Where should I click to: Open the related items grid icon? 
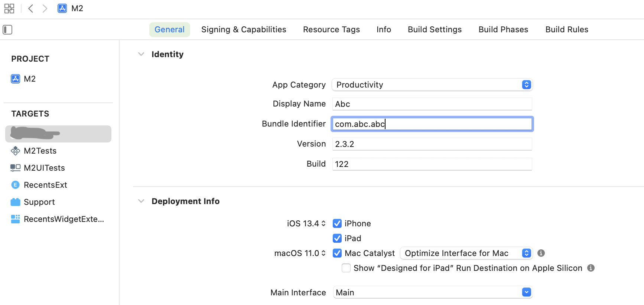[9, 9]
